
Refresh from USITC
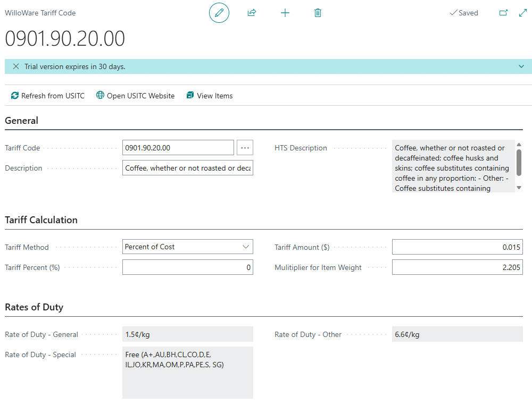(48, 96)
